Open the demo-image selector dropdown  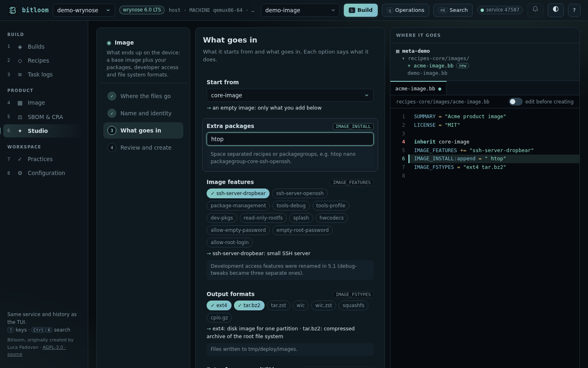coord(300,10)
